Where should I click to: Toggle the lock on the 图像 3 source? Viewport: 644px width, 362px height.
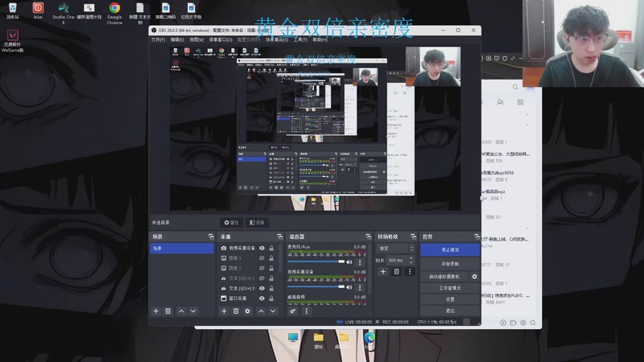(x=271, y=258)
